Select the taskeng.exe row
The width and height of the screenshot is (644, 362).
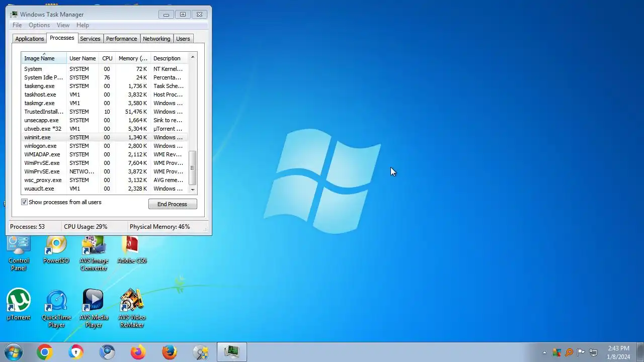pyautogui.click(x=105, y=86)
